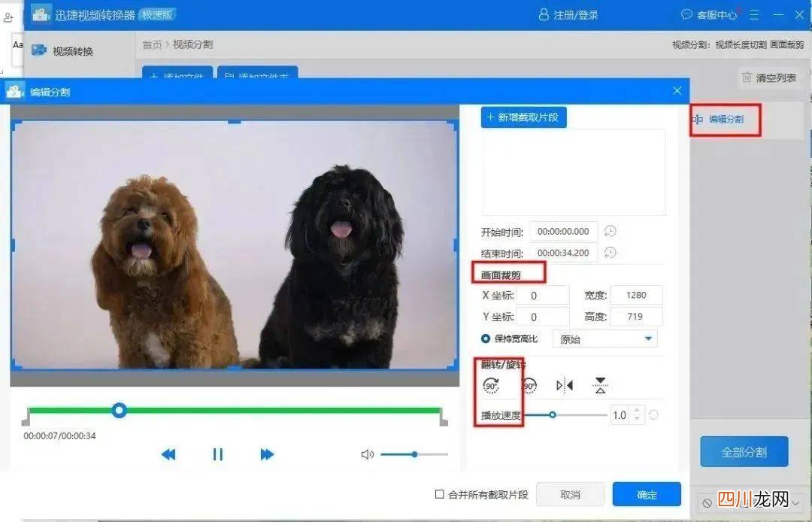
Task: Click 取消 button
Action: click(x=570, y=495)
